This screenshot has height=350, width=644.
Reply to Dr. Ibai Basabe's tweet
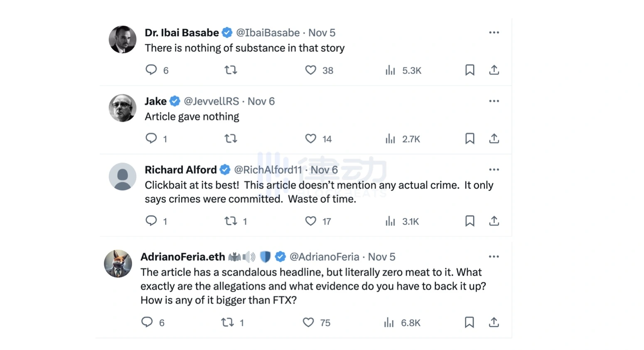[151, 70]
